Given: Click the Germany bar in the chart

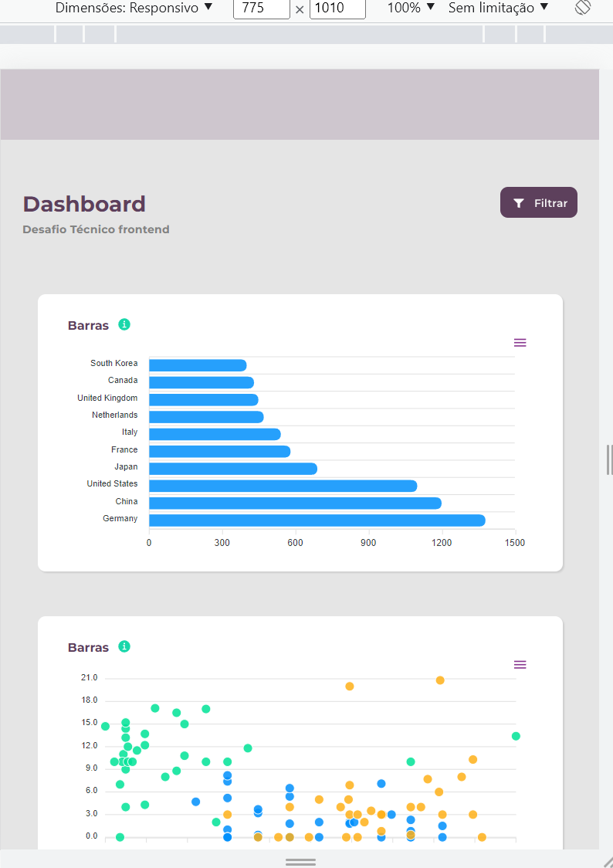Looking at the screenshot, I should point(317,520).
